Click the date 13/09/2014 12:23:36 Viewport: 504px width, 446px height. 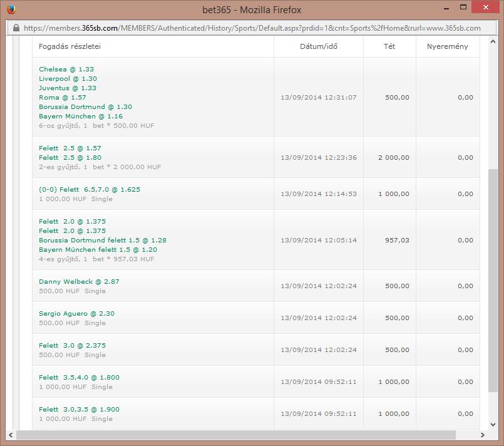tap(319, 158)
